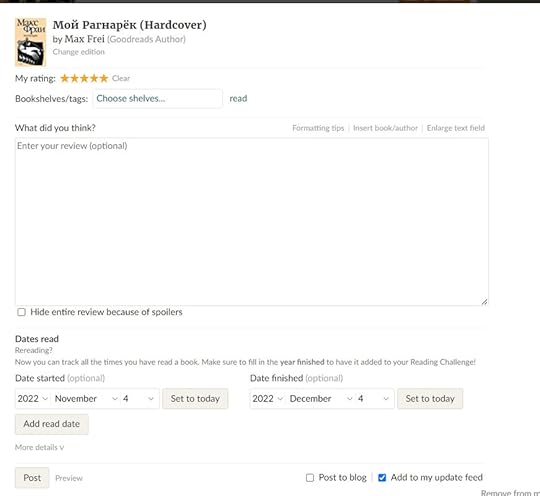Screen dimensions: 540x496
Task: Click inside the review text area
Action: tap(251, 221)
